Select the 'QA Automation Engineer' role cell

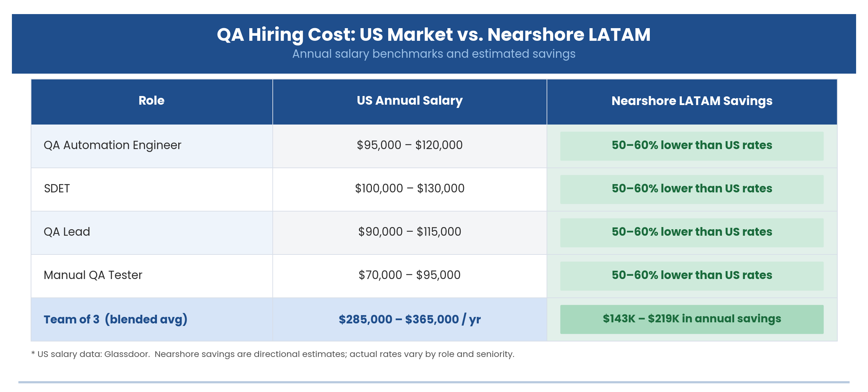[x=152, y=146]
